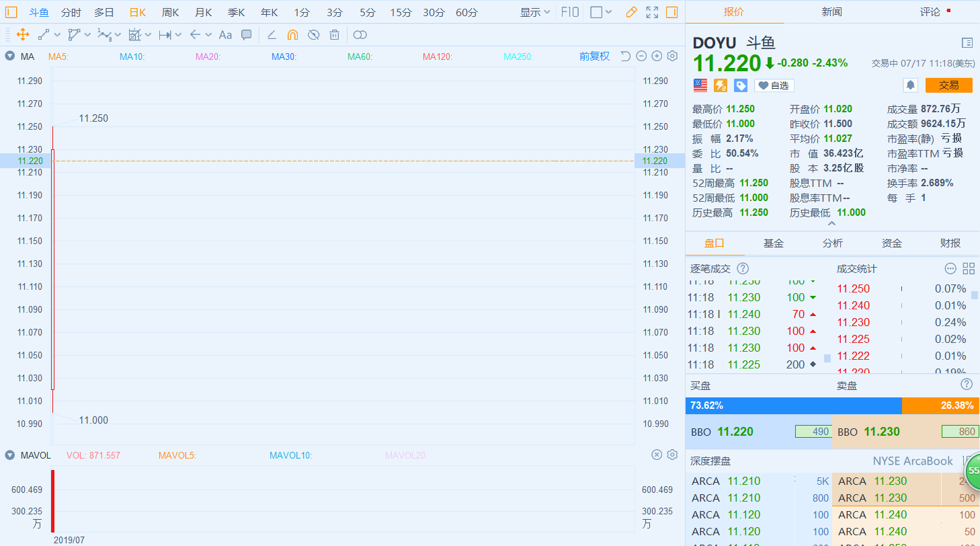
Task: Switch to the 分析 analysis tab
Action: pos(832,243)
